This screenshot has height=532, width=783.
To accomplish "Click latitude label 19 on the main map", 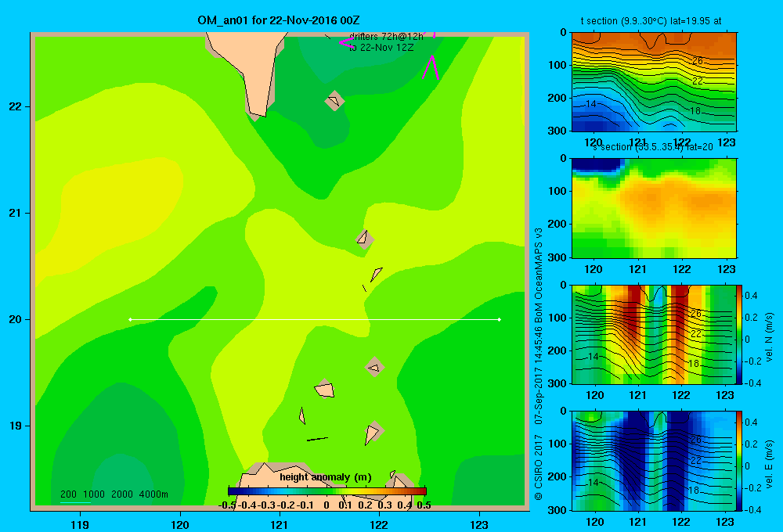I will (15, 426).
